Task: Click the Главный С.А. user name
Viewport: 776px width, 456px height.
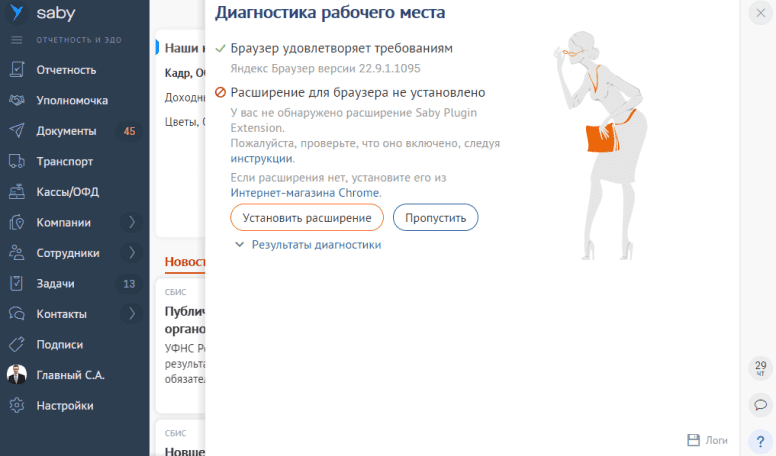Action: (x=70, y=375)
